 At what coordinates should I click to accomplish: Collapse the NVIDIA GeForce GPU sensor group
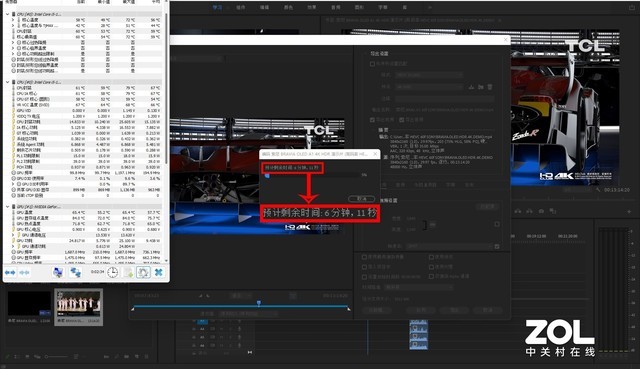pyautogui.click(x=7, y=207)
